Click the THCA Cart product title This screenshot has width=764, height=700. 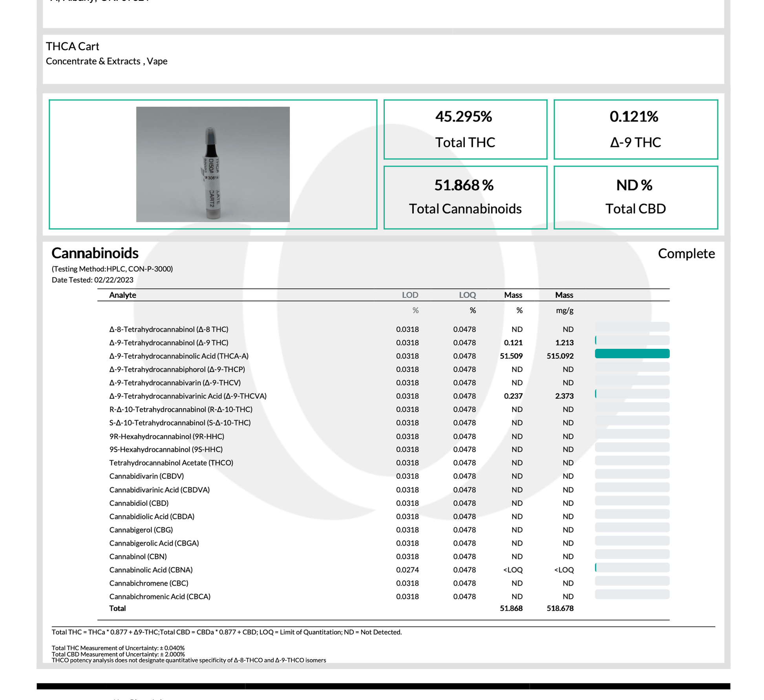(x=73, y=46)
